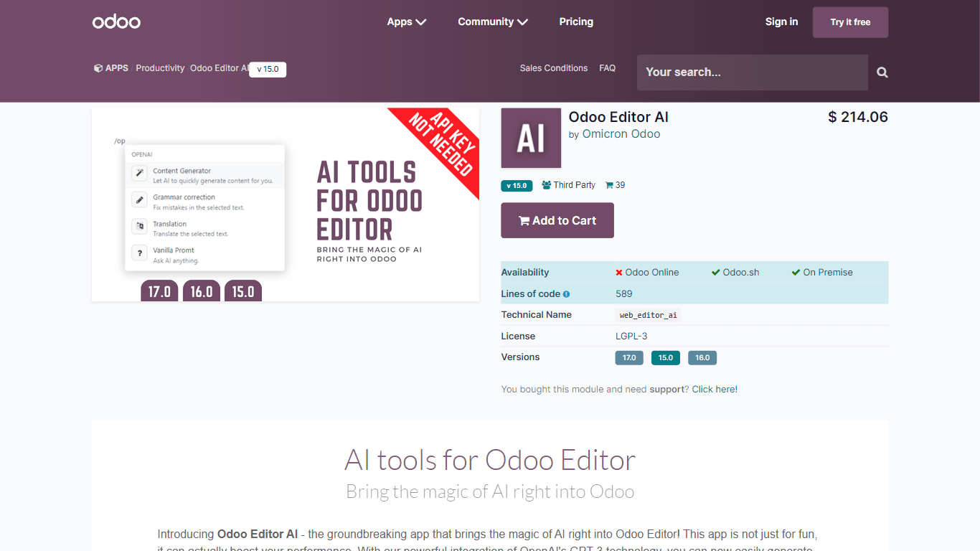The height and width of the screenshot is (551, 980).
Task: Click the green check beside Odoo.sh
Action: (715, 273)
